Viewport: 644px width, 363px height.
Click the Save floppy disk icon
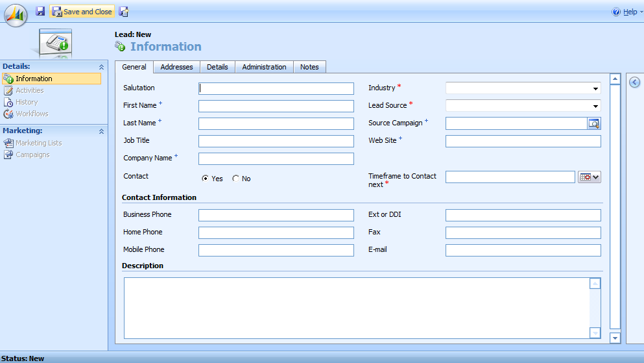(x=40, y=12)
